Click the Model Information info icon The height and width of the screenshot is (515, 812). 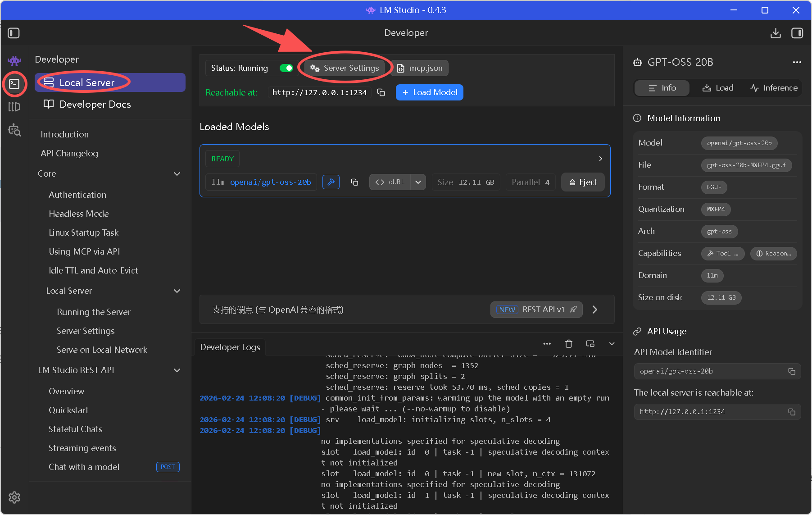click(637, 118)
